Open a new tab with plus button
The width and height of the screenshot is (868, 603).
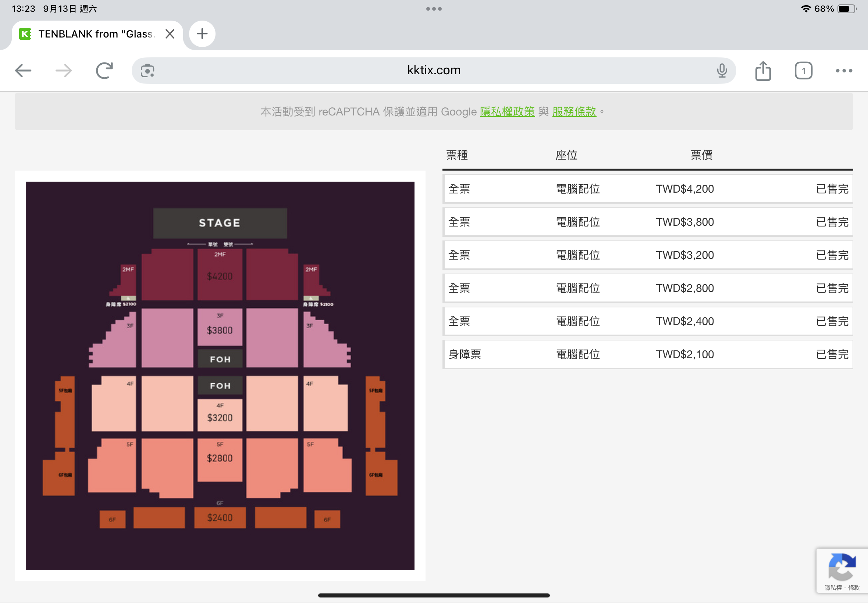pyautogui.click(x=202, y=34)
